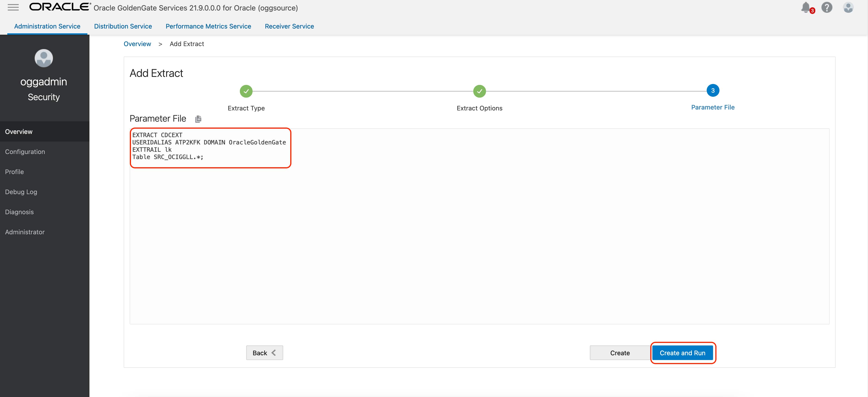Click the Extract Options completed step checkmark
868x397 pixels.
point(479,91)
